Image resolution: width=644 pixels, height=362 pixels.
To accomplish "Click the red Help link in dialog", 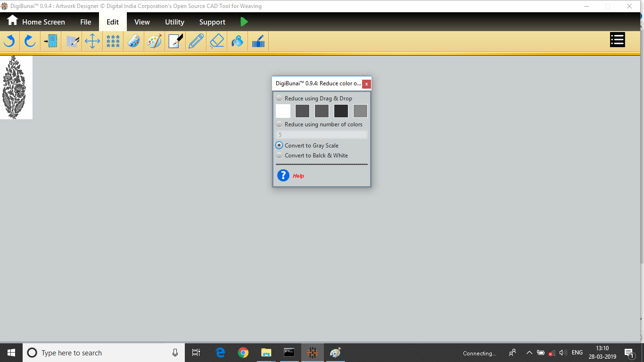I will 298,176.
